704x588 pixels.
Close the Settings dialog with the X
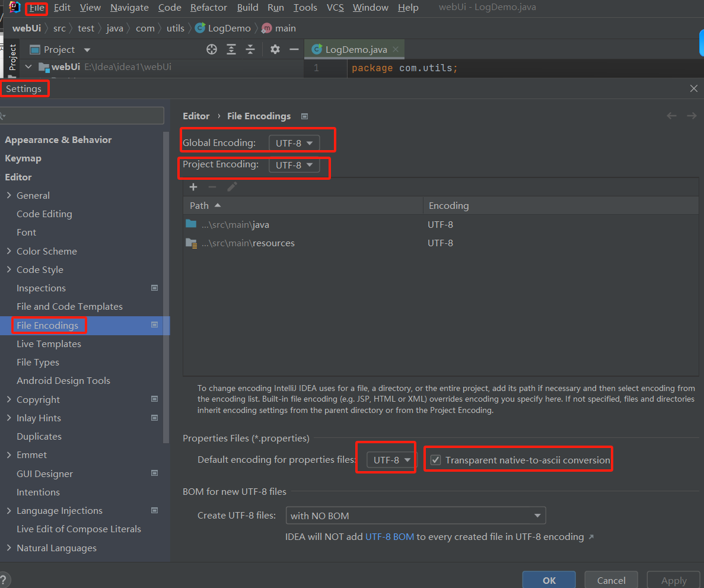[x=694, y=88]
